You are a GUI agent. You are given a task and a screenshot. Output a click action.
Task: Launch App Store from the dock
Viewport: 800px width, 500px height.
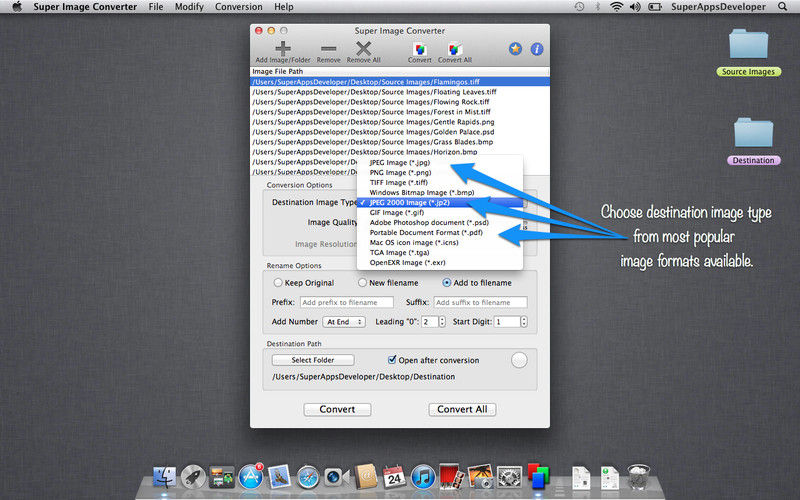250,477
